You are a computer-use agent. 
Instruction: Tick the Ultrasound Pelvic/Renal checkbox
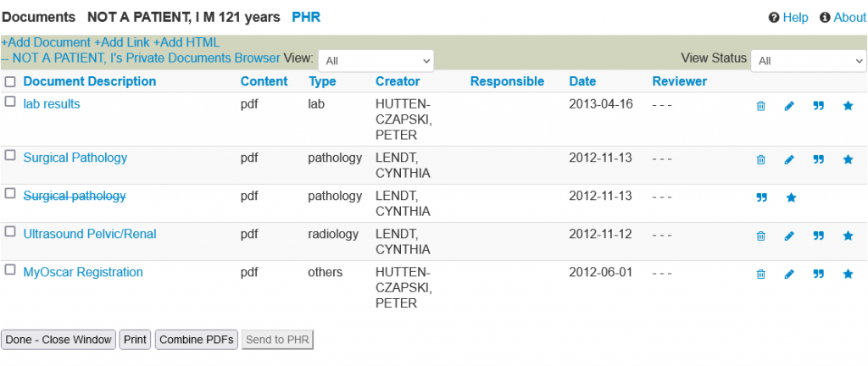pyautogui.click(x=10, y=231)
